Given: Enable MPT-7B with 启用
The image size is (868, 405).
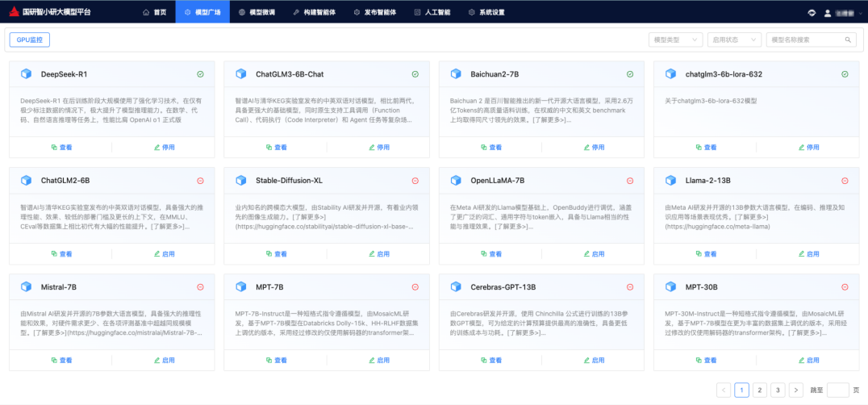Looking at the screenshot, I should point(378,360).
